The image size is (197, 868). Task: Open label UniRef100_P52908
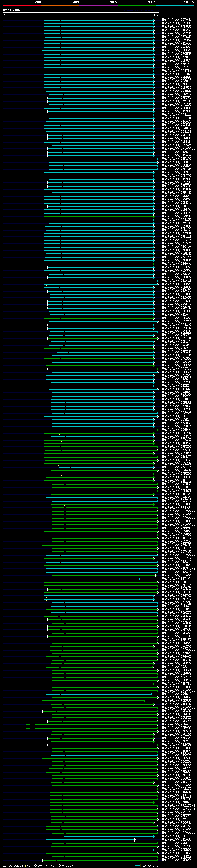pos(177,413)
